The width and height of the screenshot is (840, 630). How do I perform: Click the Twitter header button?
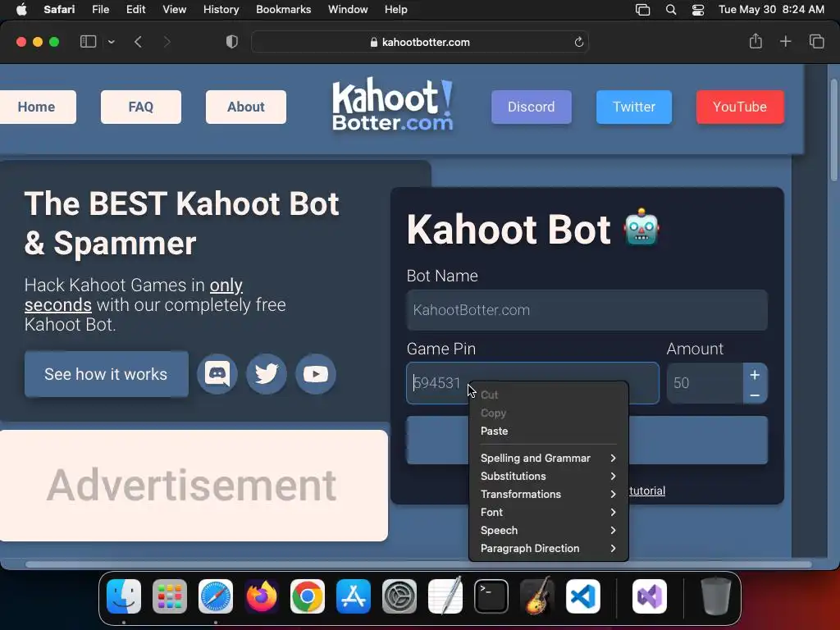[x=634, y=107]
